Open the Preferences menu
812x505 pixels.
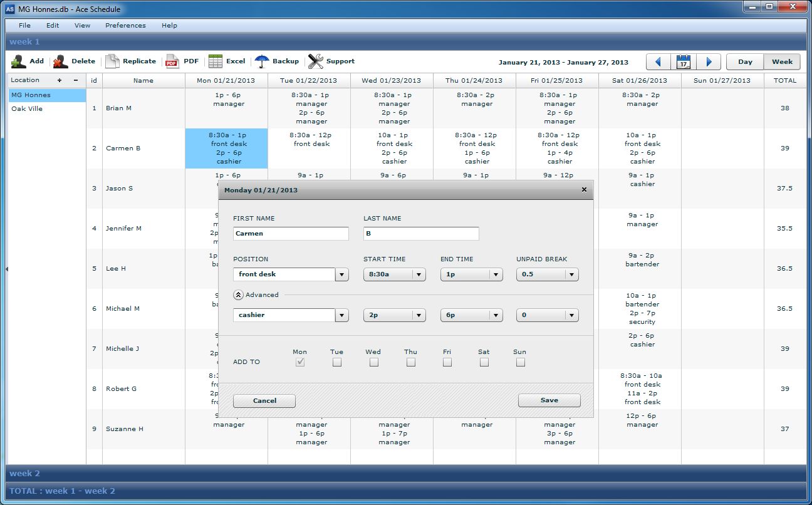[125, 26]
